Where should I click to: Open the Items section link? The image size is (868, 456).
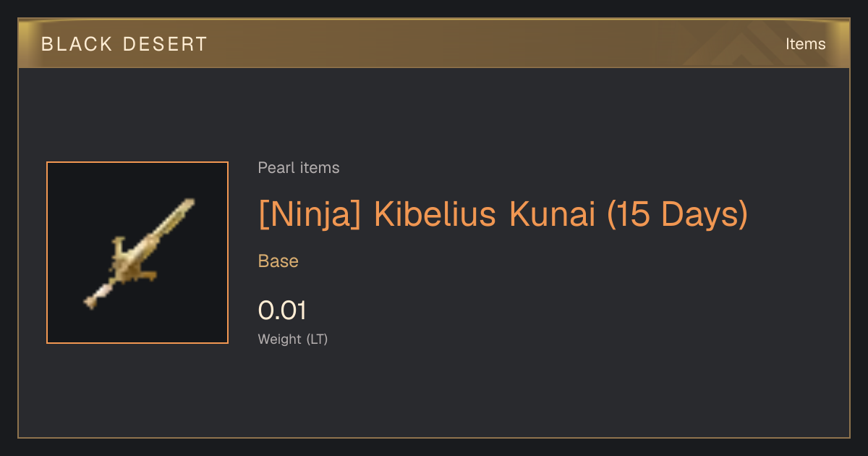[x=805, y=44]
